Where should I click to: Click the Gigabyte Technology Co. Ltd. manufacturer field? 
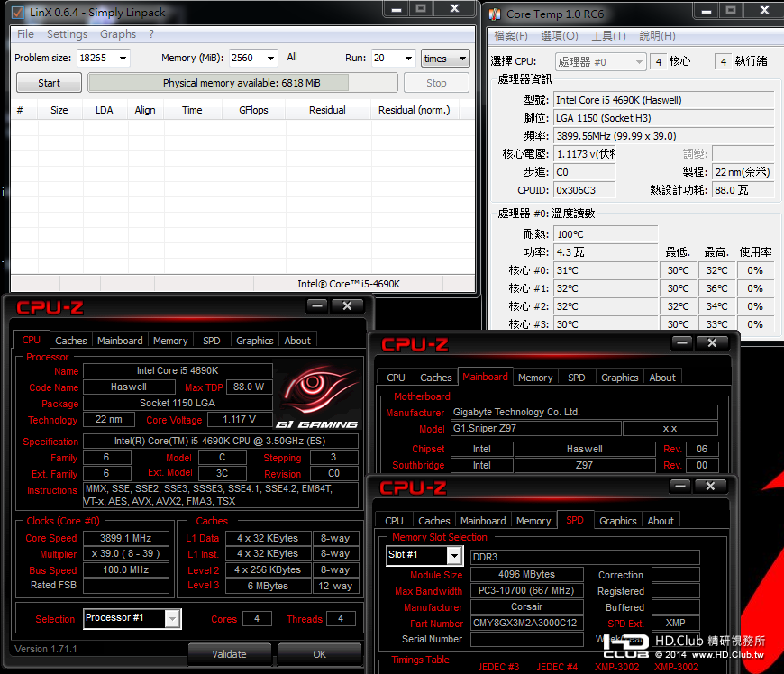pyautogui.click(x=584, y=412)
